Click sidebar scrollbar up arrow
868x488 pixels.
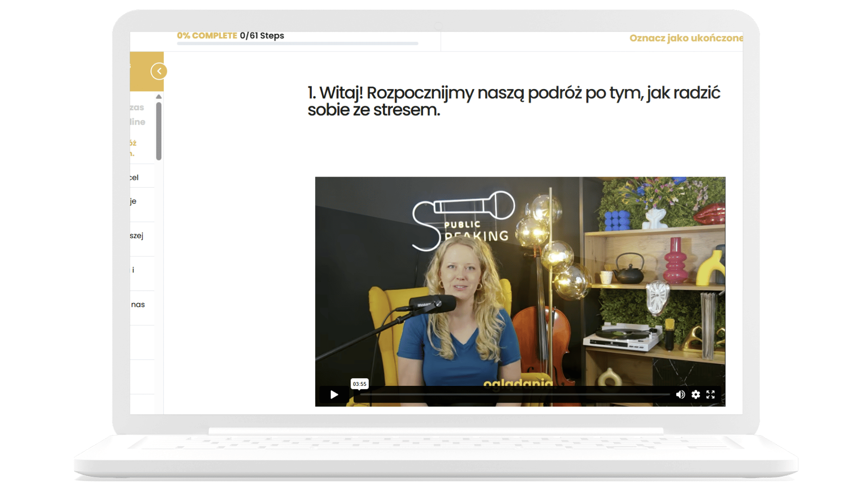159,97
